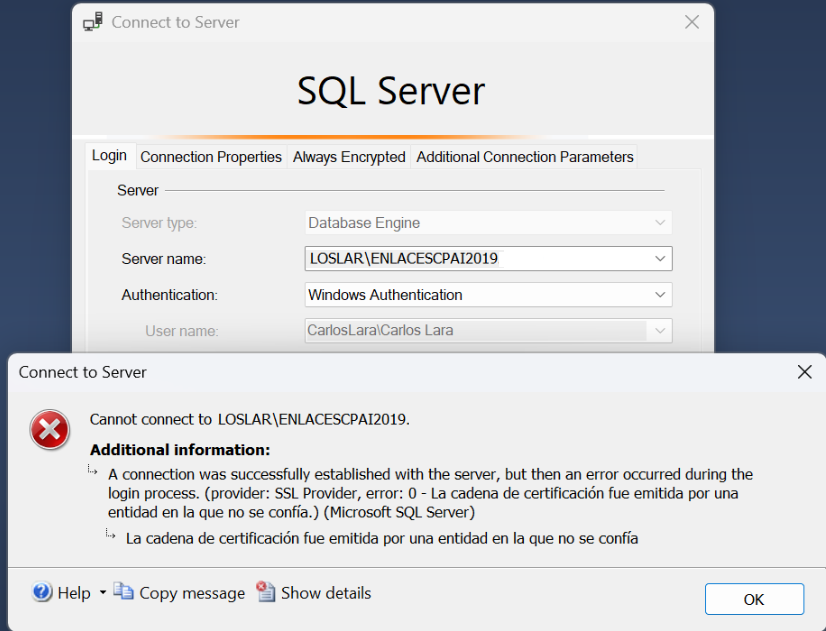Click the "Server" group heading

137,190
